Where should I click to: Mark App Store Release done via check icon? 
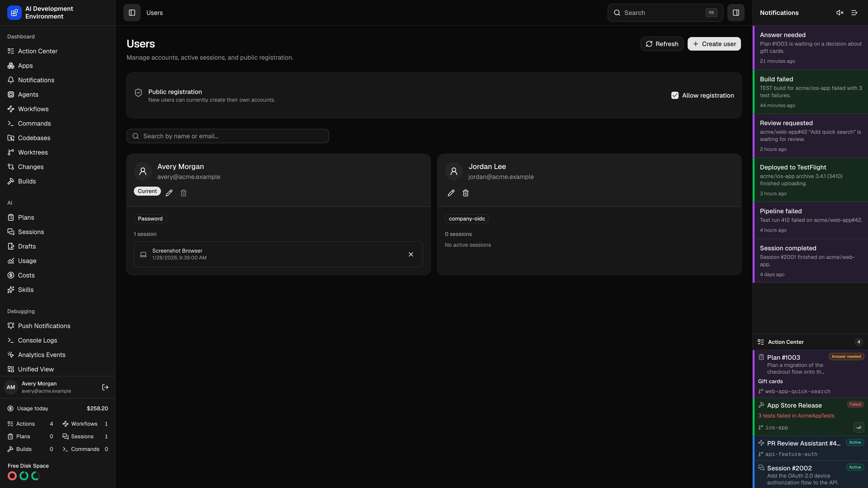(859, 427)
